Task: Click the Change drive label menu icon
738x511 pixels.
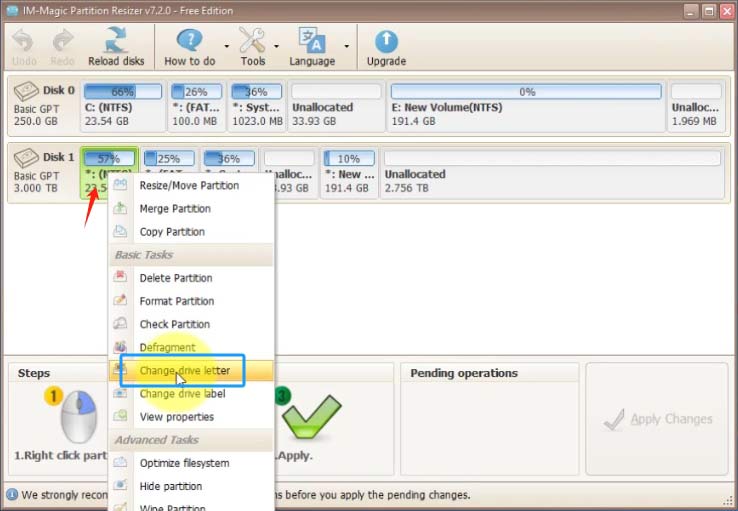Action: pos(120,392)
